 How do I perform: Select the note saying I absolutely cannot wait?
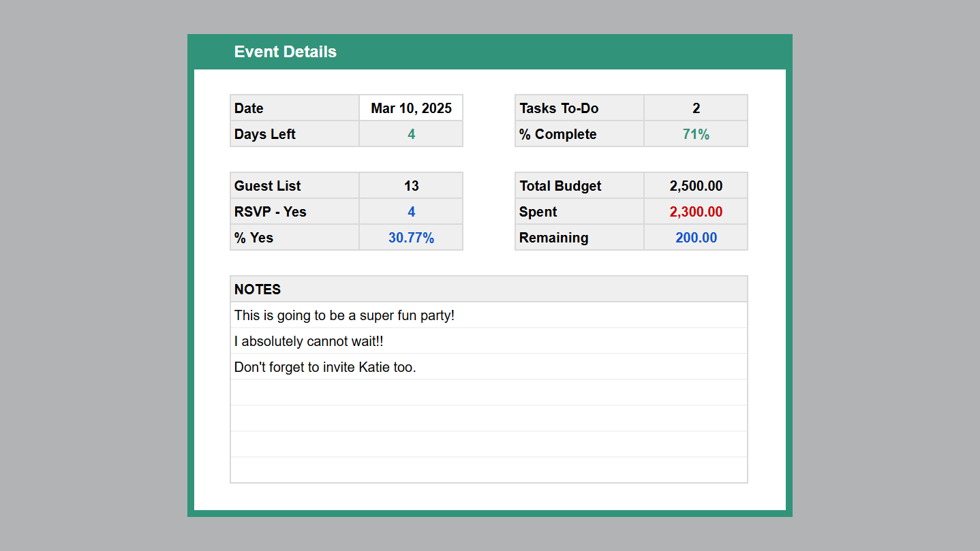tap(489, 341)
